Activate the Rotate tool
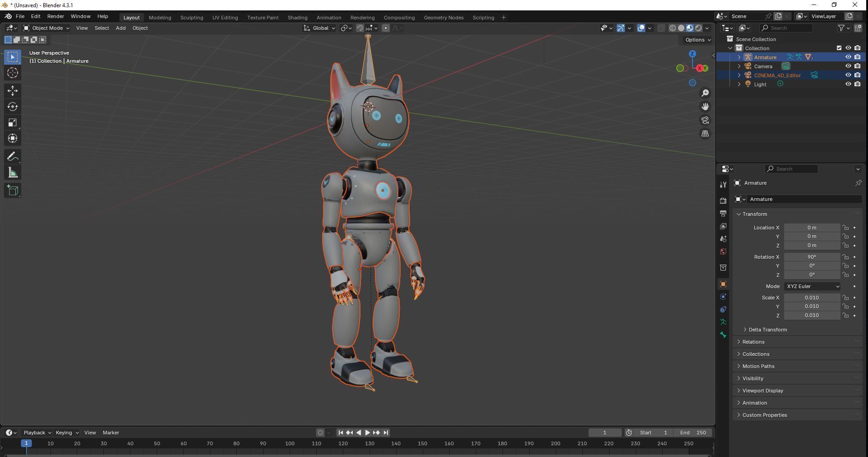The height and width of the screenshot is (457, 868). pyautogui.click(x=13, y=107)
